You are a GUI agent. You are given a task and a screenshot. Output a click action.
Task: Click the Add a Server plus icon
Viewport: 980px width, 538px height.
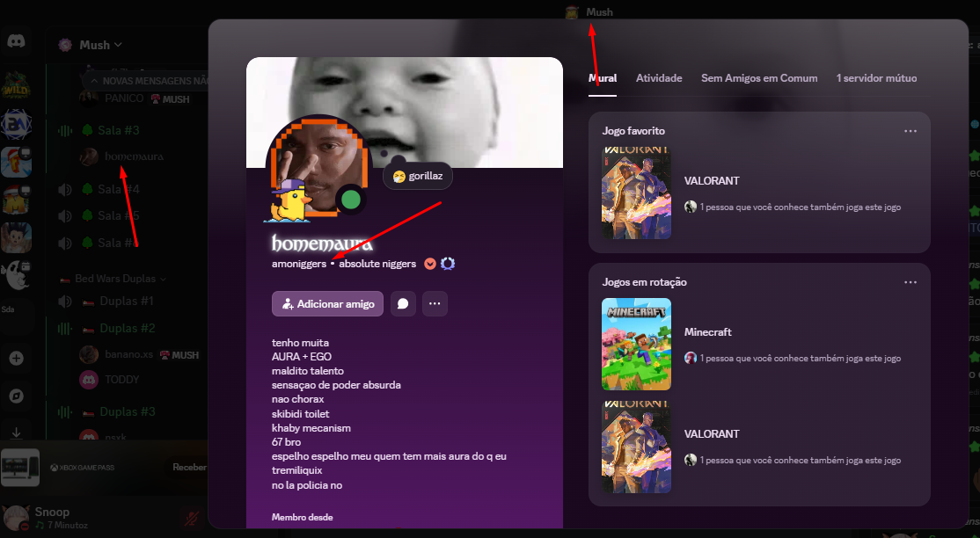click(x=16, y=358)
